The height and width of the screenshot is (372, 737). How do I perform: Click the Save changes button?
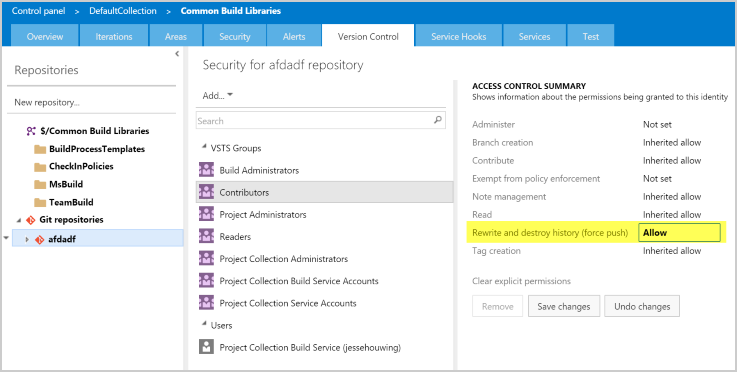(564, 306)
